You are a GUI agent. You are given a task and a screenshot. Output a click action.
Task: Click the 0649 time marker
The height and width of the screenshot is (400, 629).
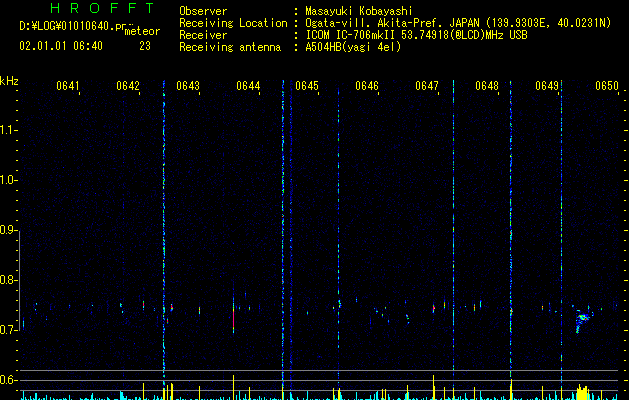coord(547,86)
